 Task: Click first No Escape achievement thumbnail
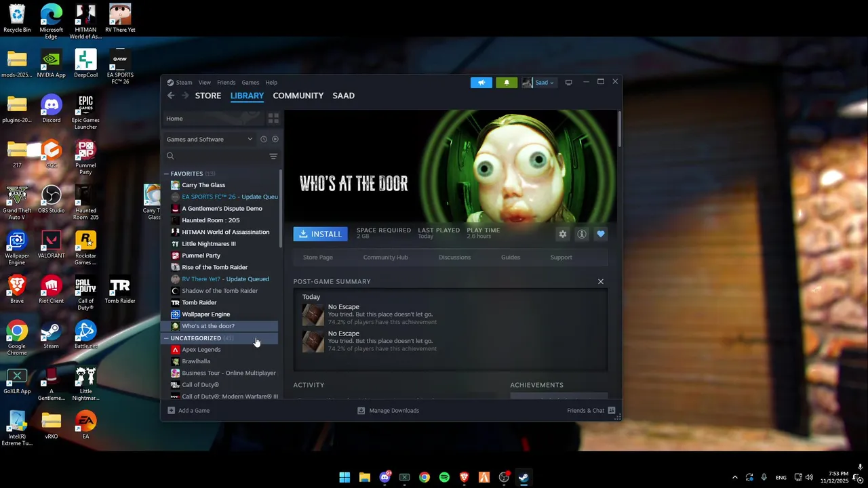[x=313, y=314]
